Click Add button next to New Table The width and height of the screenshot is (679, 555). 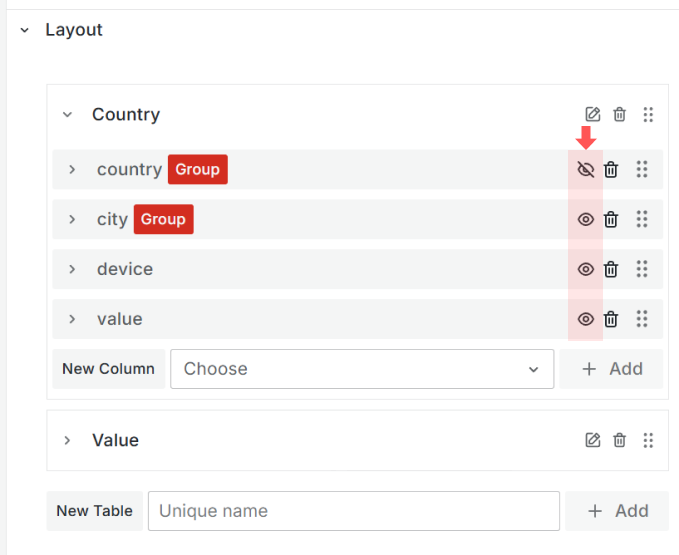(x=617, y=511)
